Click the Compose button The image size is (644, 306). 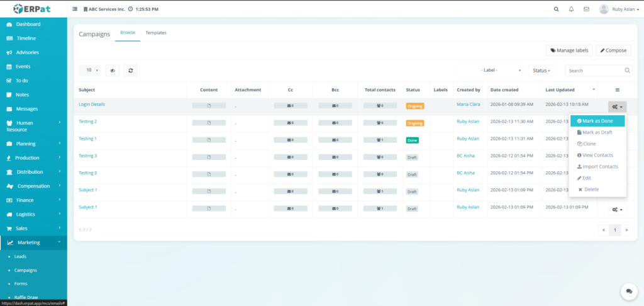click(x=613, y=50)
